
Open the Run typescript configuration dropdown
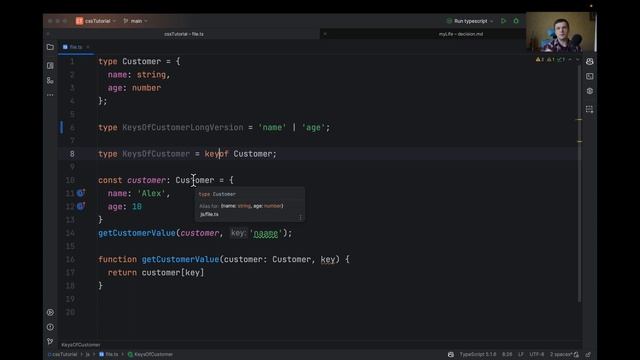(470, 21)
